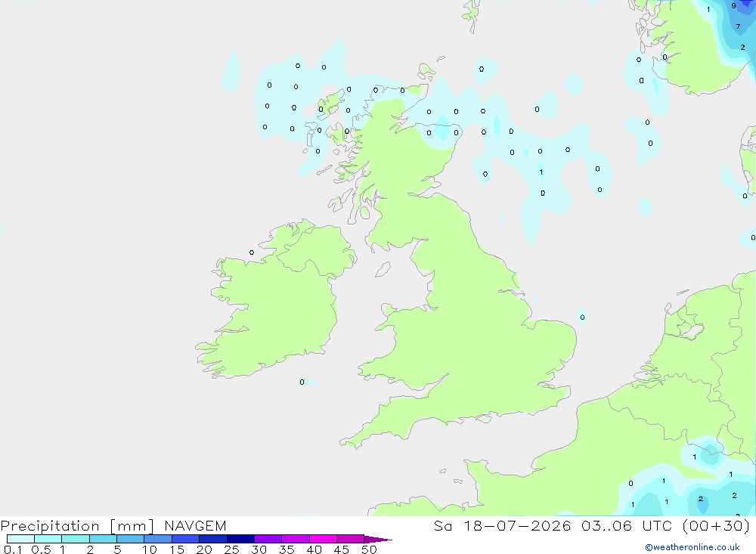The height and width of the screenshot is (554, 756).
Task: Select the 45–50 mm legend swatch
Action: (x=350, y=539)
